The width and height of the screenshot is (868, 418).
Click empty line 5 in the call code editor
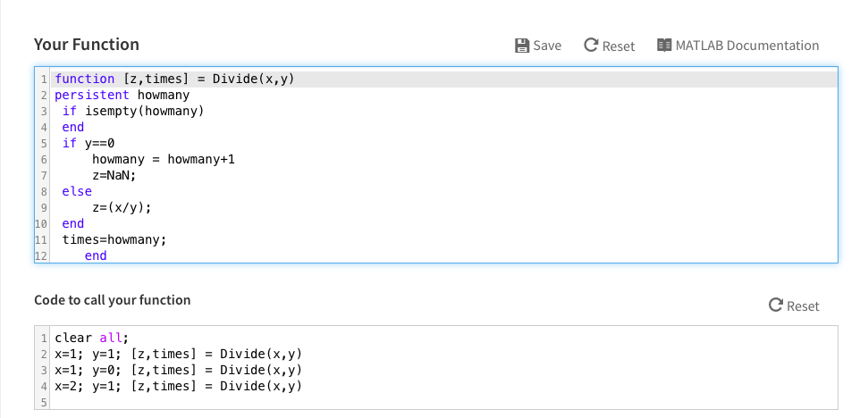click(443, 401)
